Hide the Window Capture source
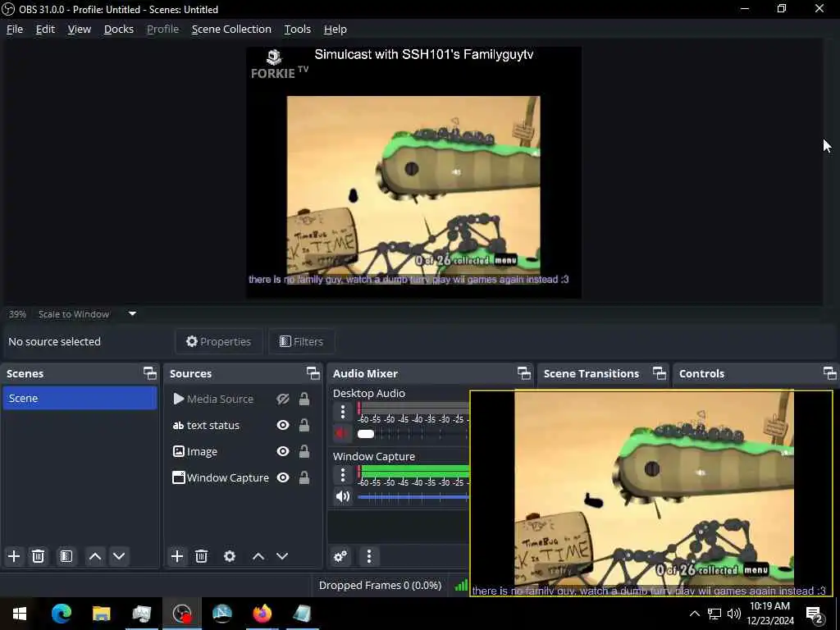 coord(283,478)
